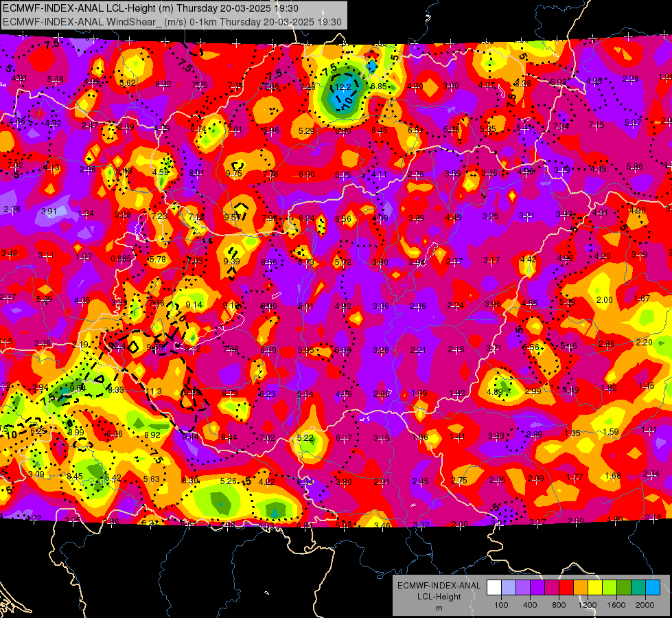This screenshot has width=672, height=618.
Task: Click ECMWF-INDEX-ANAL text in legend box
Action: click(x=439, y=586)
